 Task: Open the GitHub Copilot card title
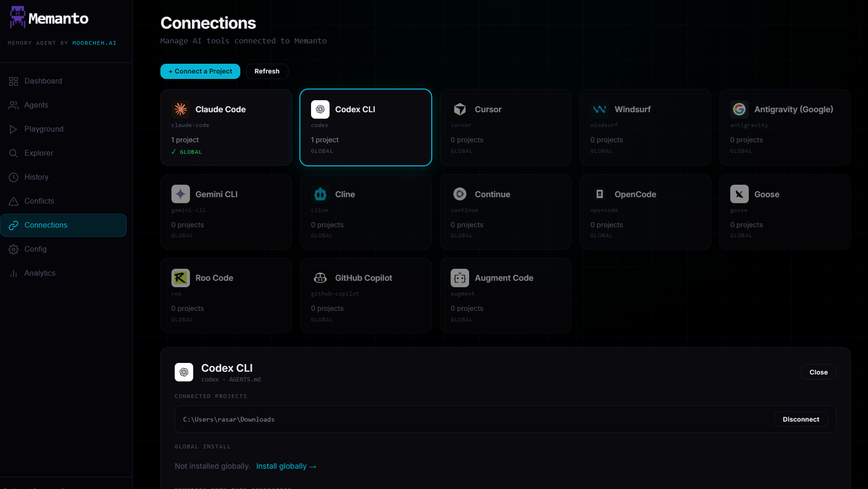click(x=363, y=278)
